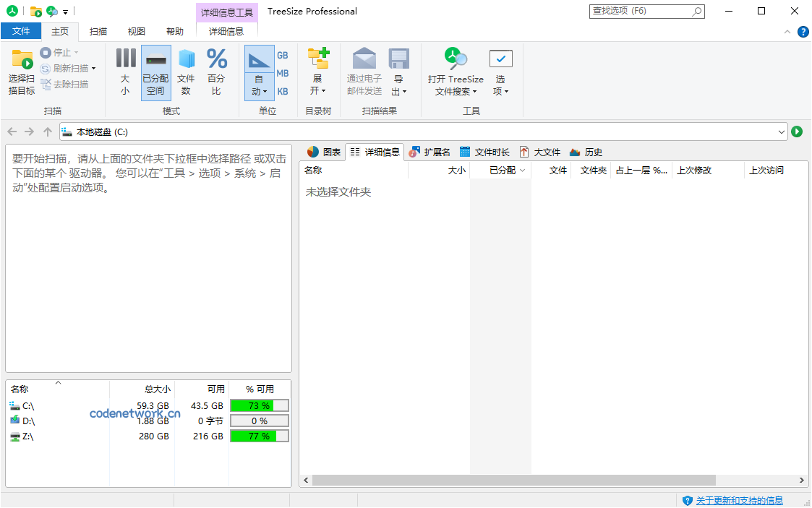812x508 pixels.
Task: Click inside the 查找选项 search field
Action: (640, 11)
